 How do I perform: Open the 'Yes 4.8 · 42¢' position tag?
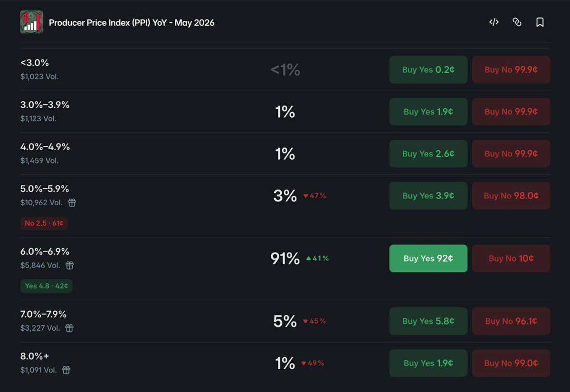pyautogui.click(x=46, y=286)
